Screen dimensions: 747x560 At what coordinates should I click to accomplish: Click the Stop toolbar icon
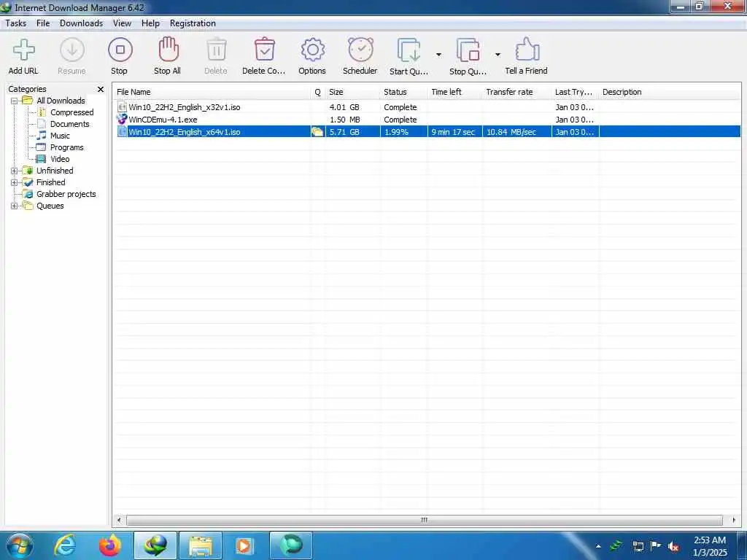120,50
